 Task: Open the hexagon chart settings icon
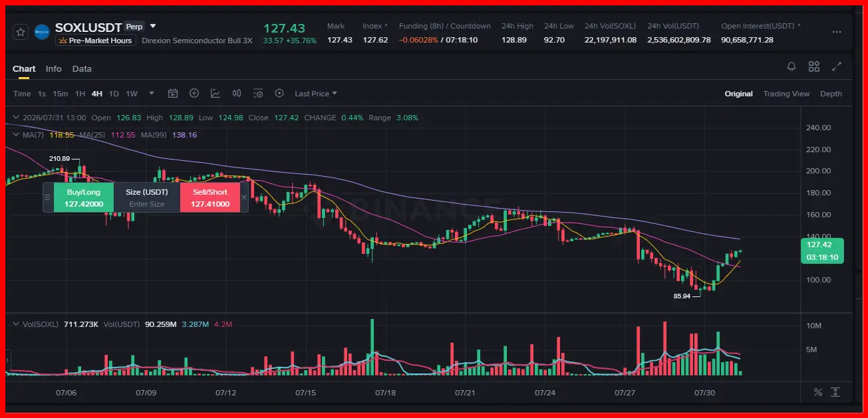coord(279,94)
